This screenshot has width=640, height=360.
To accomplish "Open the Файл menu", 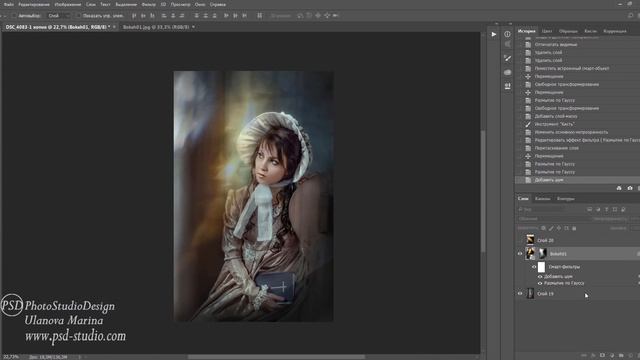I will (8, 4).
